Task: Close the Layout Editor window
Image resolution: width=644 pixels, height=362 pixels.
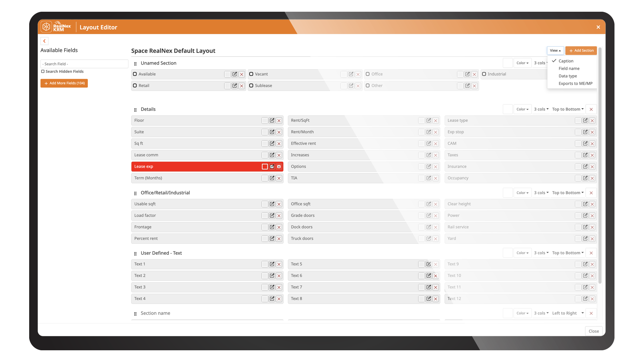Action: (598, 27)
